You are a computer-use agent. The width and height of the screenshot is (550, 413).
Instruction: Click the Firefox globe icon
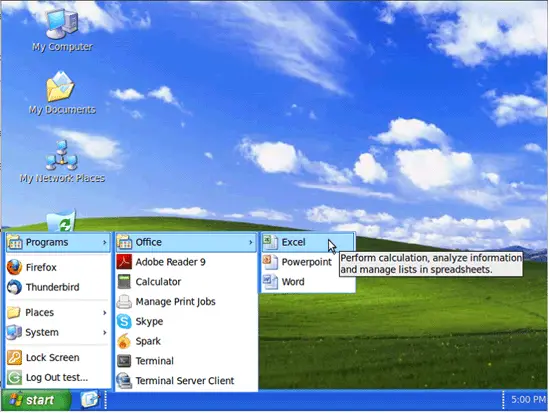tap(14, 267)
